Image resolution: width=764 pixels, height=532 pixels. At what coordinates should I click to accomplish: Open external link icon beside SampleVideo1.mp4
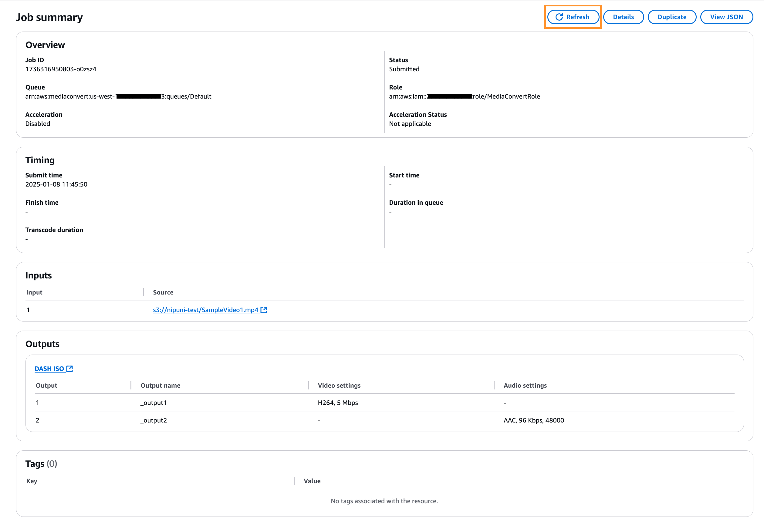pyautogui.click(x=264, y=310)
